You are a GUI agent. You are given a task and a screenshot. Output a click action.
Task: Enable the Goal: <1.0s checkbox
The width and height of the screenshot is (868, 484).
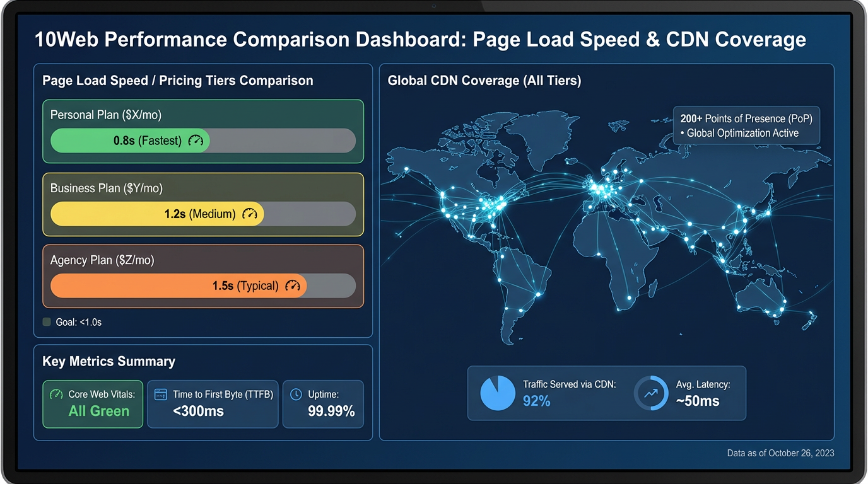click(x=46, y=321)
